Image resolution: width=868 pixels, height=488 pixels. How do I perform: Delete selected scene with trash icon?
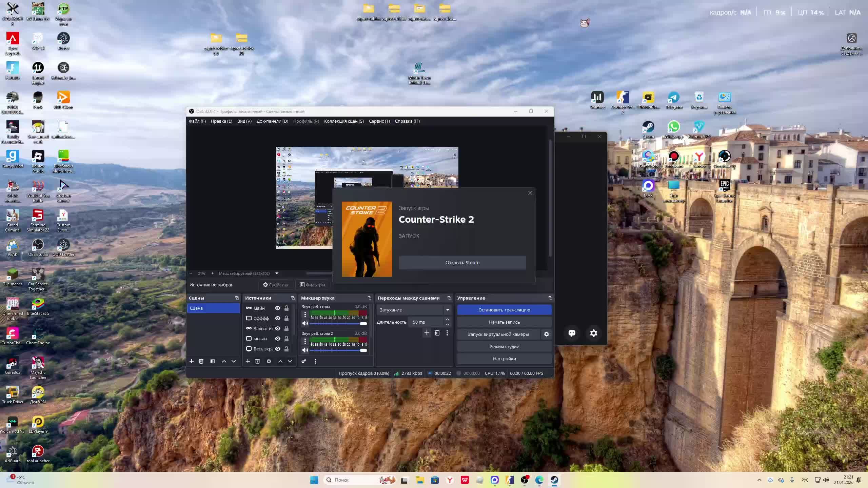click(201, 361)
